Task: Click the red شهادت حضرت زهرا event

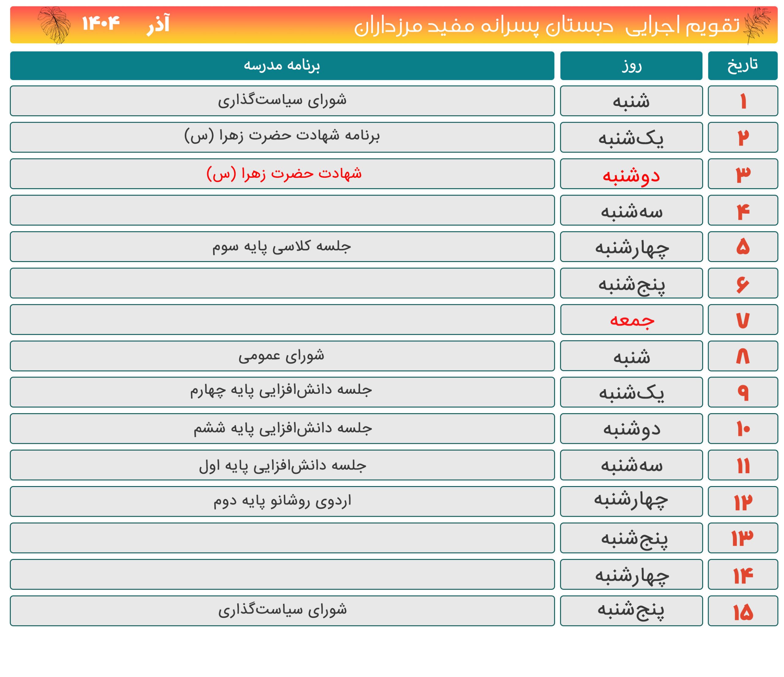Action: (284, 174)
